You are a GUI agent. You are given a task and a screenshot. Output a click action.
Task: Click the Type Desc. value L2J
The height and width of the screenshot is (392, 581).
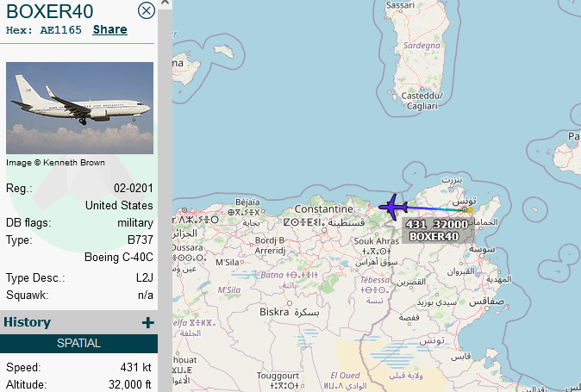[145, 277]
